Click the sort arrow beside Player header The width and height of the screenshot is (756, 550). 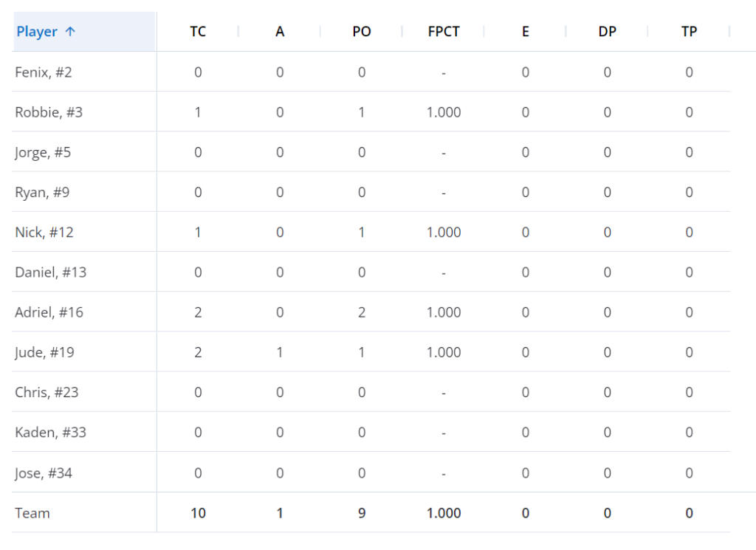click(x=70, y=32)
